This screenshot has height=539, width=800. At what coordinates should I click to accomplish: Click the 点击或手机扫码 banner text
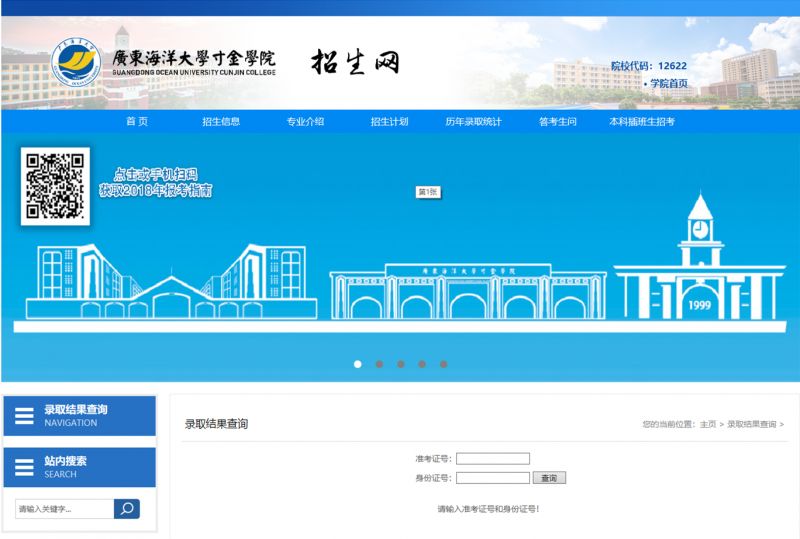point(156,175)
